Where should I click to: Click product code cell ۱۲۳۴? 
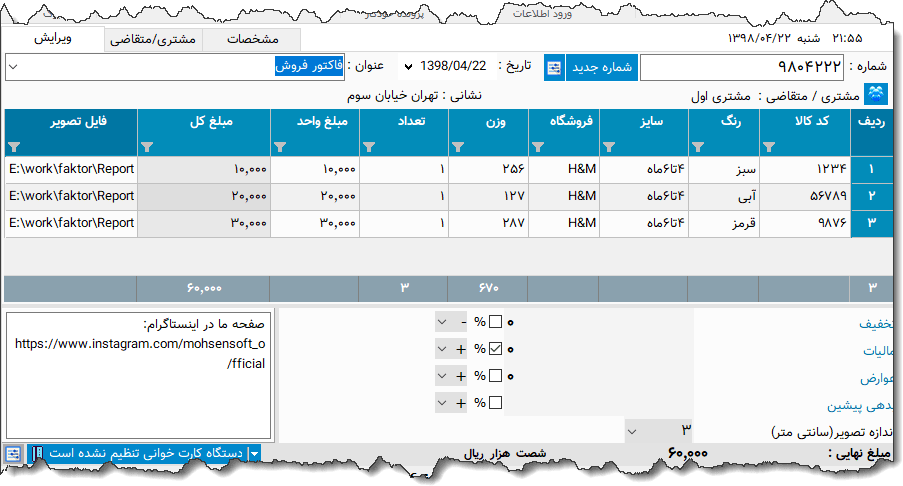[805, 169]
